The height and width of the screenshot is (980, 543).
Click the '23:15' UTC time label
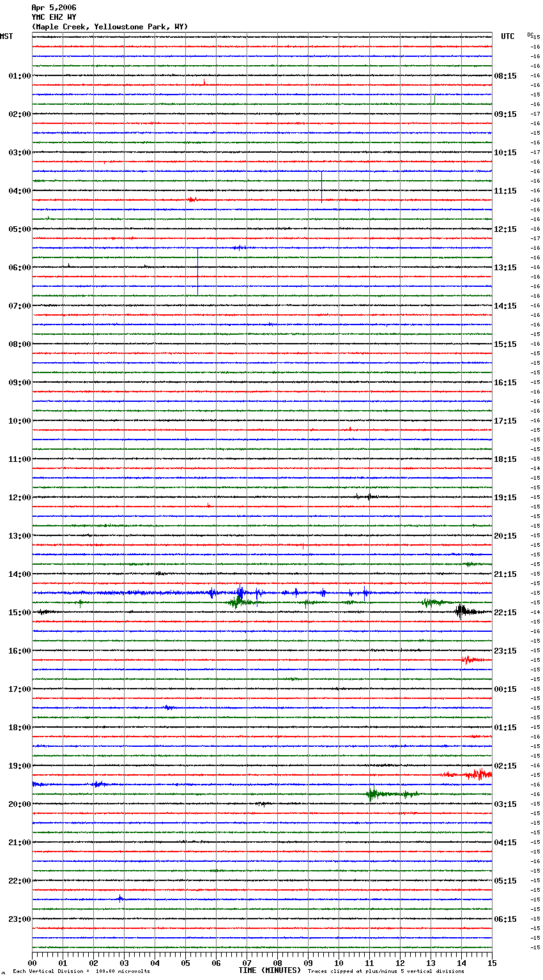[x=505, y=651]
